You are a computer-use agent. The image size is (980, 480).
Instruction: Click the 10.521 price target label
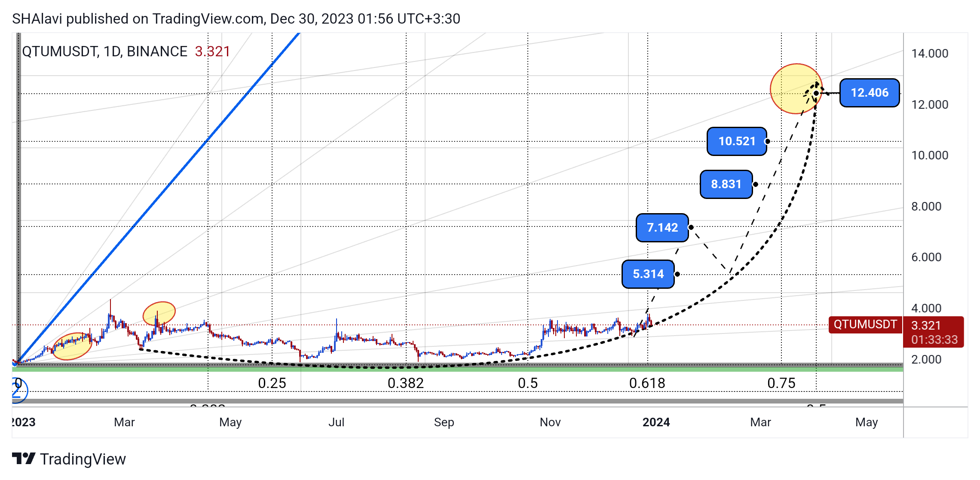[737, 141]
